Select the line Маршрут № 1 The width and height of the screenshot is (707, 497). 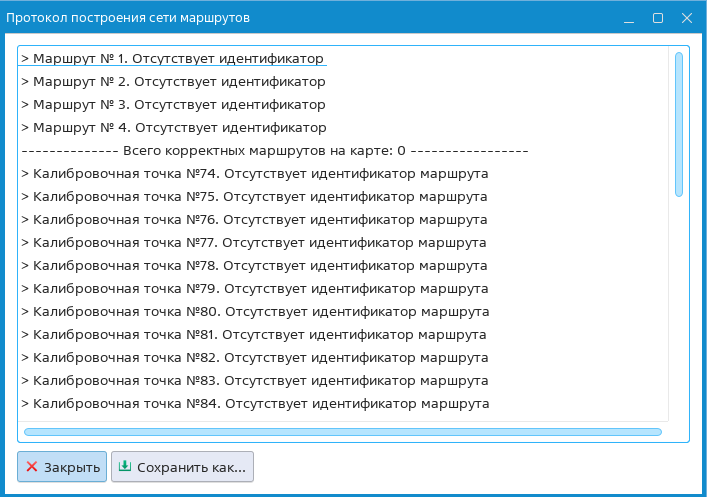(x=174, y=58)
